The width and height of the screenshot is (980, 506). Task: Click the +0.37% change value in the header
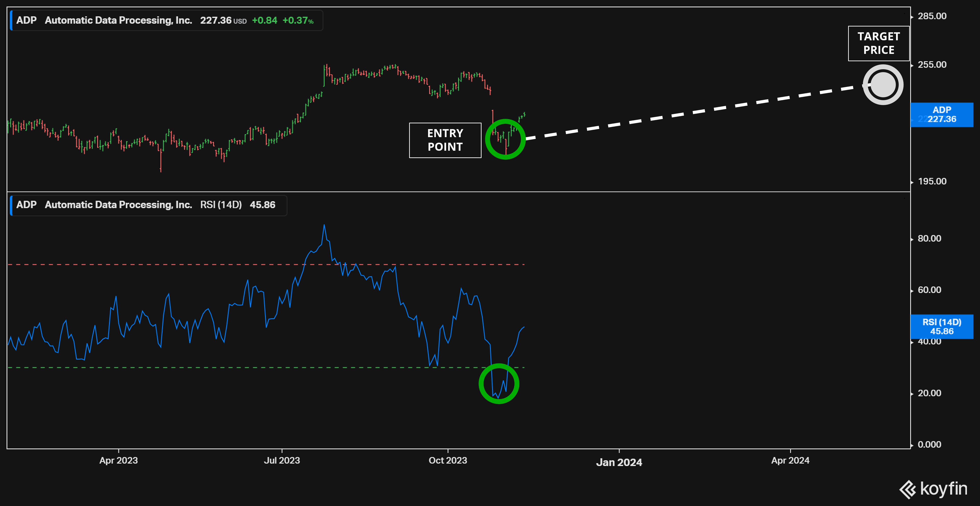click(298, 20)
